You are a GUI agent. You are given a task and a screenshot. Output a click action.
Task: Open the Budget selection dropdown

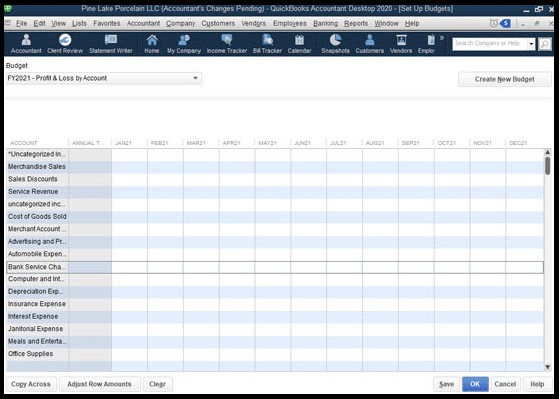coord(104,78)
